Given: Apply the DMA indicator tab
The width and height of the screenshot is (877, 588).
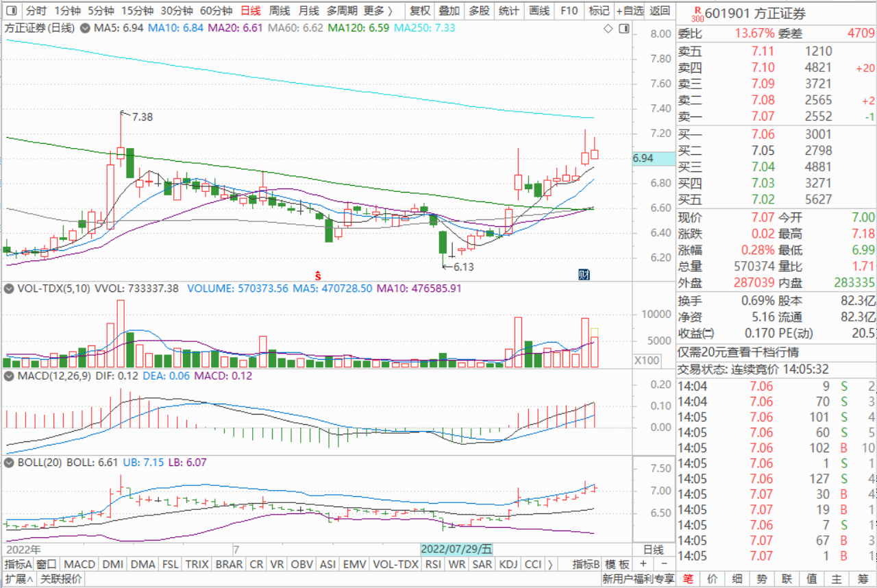Looking at the screenshot, I should (143, 564).
